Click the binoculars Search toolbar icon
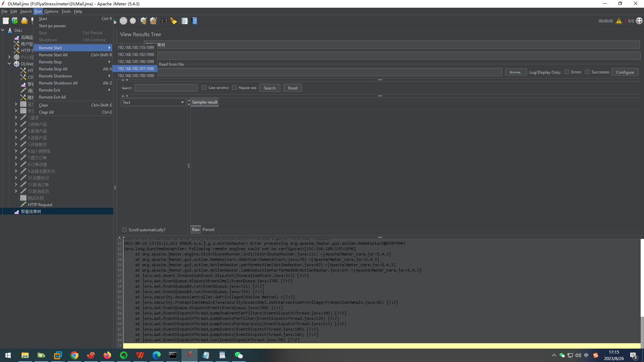This screenshot has height=362, width=644. (164, 21)
